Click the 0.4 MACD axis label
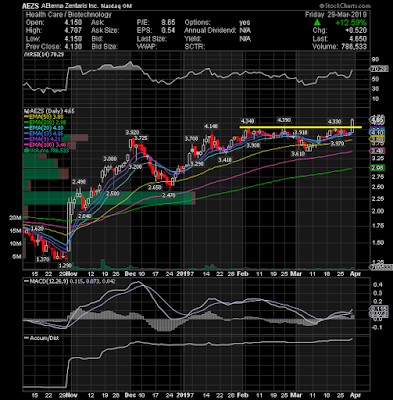The image size is (393, 400). 378,285
